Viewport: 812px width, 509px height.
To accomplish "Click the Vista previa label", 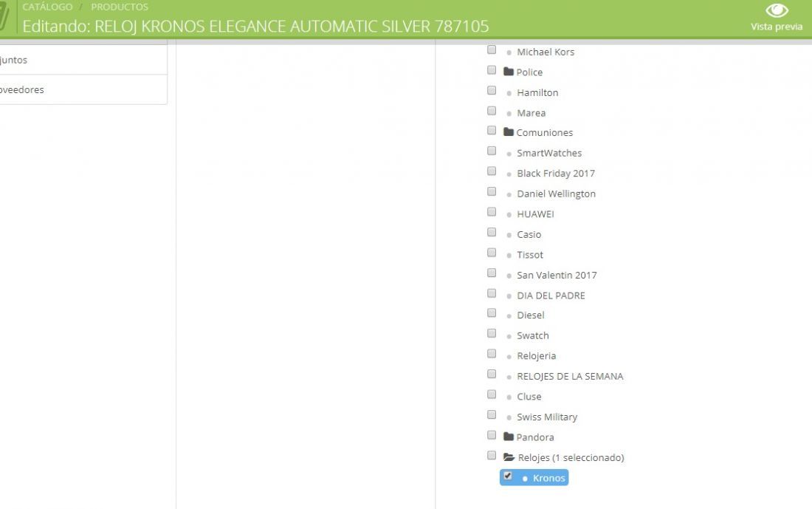I will [777, 27].
